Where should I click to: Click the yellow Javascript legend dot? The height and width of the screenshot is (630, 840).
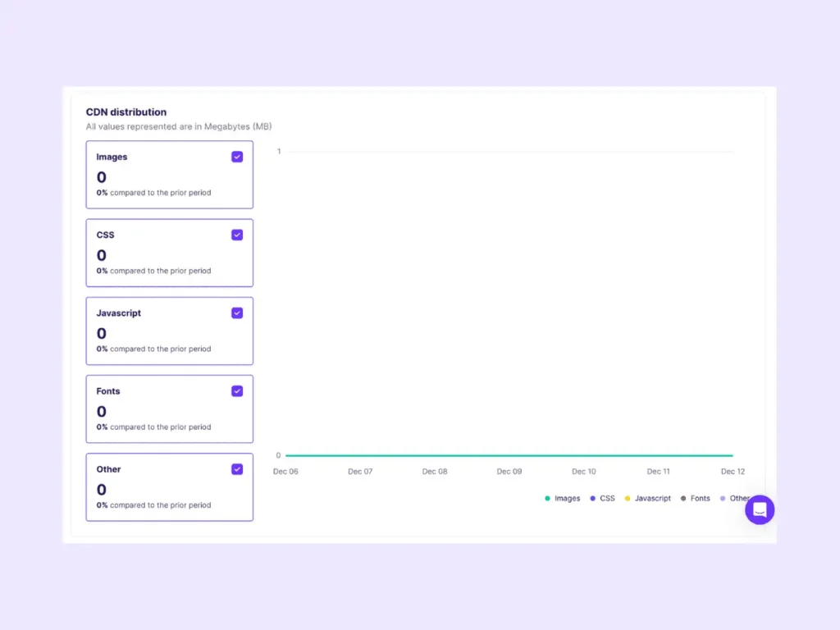[x=626, y=498]
